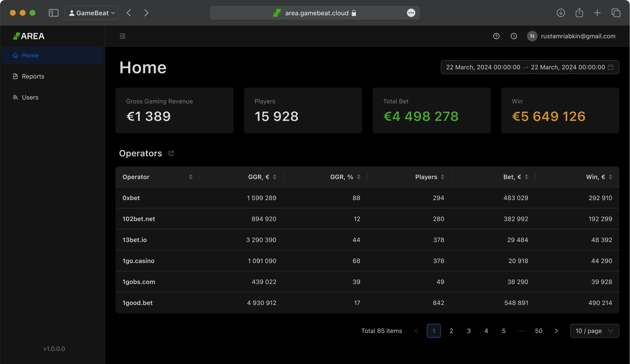Open Users in the sidebar
Viewport: 630px width, 364px height.
coord(52,97)
